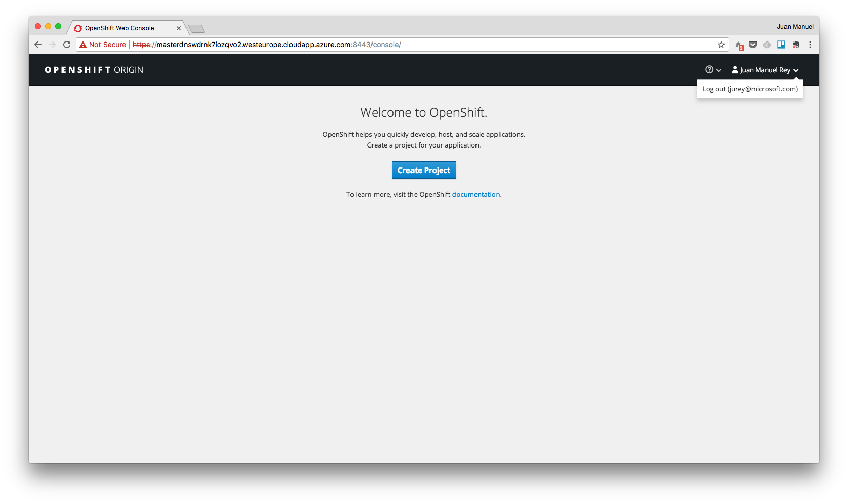This screenshot has width=848, height=504.
Task: Expand the help question-mark dropdown
Action: pos(713,70)
